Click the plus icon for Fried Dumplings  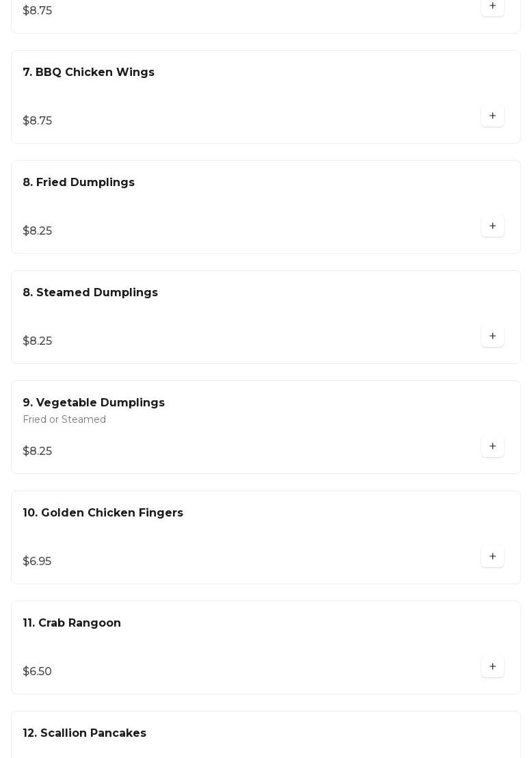[x=492, y=226]
